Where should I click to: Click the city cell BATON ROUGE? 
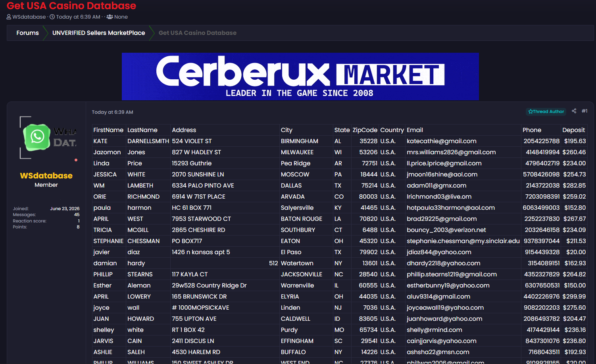click(301, 219)
